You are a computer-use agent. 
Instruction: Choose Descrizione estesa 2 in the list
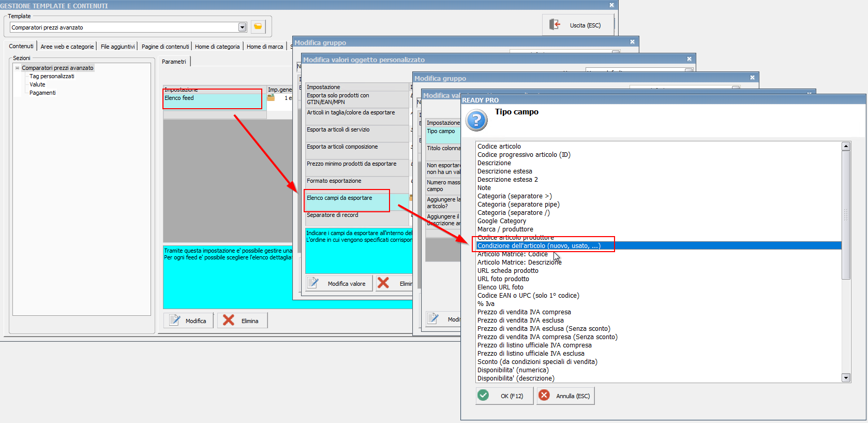tap(507, 180)
